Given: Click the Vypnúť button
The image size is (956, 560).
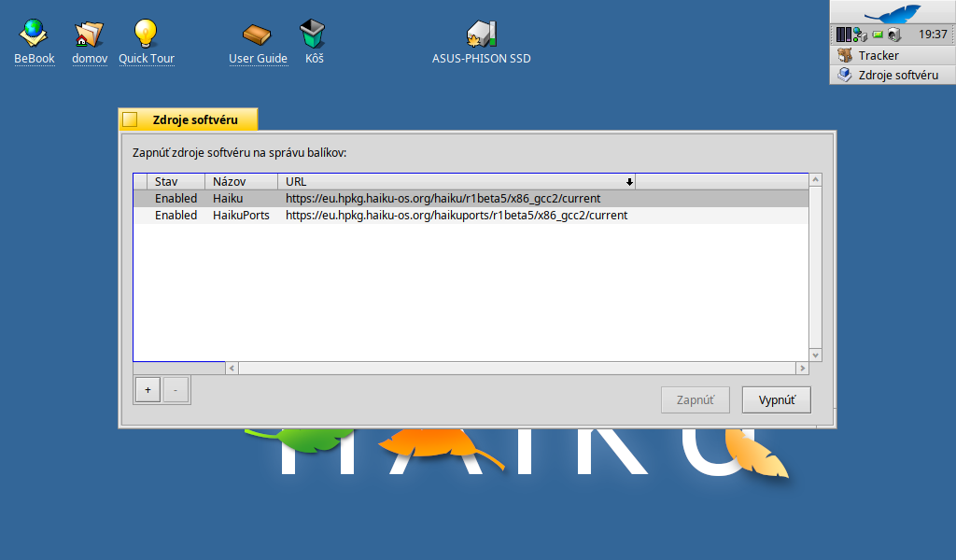Looking at the screenshot, I should point(777,399).
